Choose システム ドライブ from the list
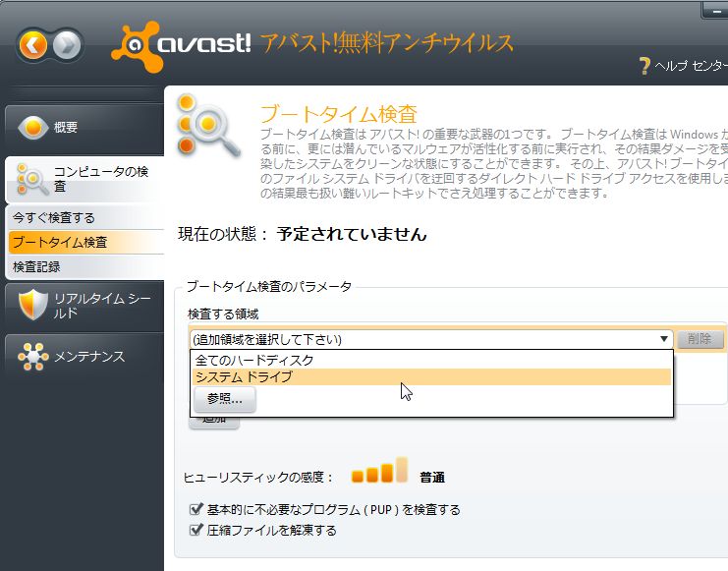The image size is (728, 571). (431, 376)
